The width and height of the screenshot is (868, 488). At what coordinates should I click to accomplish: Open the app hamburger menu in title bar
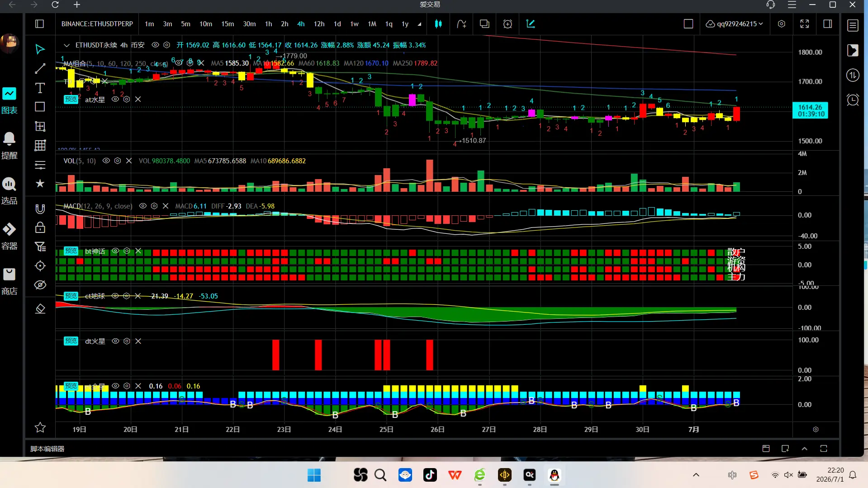tap(792, 5)
